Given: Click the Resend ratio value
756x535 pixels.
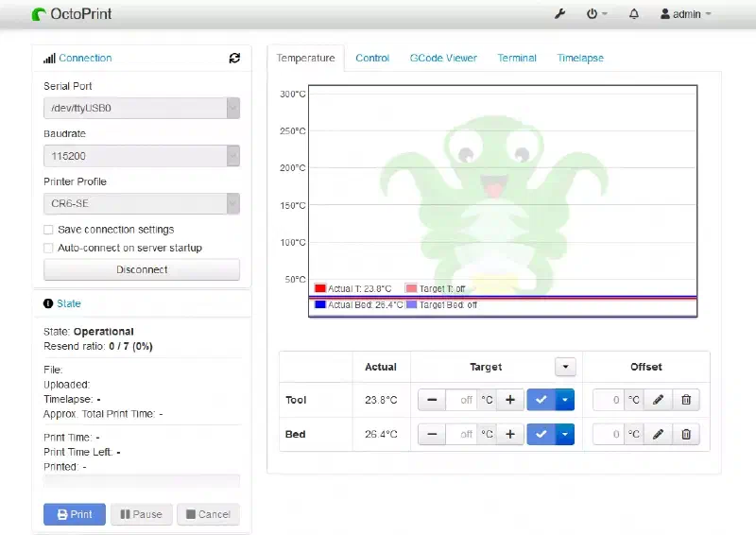Looking at the screenshot, I should (x=130, y=346).
